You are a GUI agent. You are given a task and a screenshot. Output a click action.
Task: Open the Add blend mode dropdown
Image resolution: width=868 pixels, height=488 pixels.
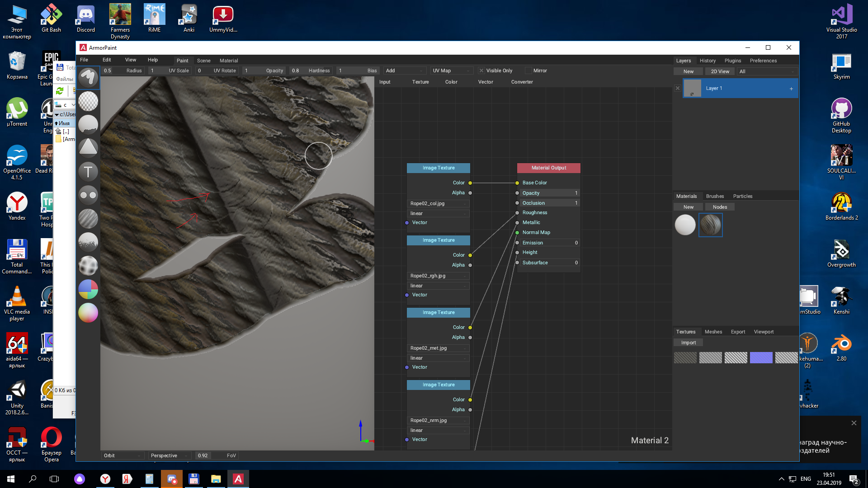pyautogui.click(x=405, y=70)
